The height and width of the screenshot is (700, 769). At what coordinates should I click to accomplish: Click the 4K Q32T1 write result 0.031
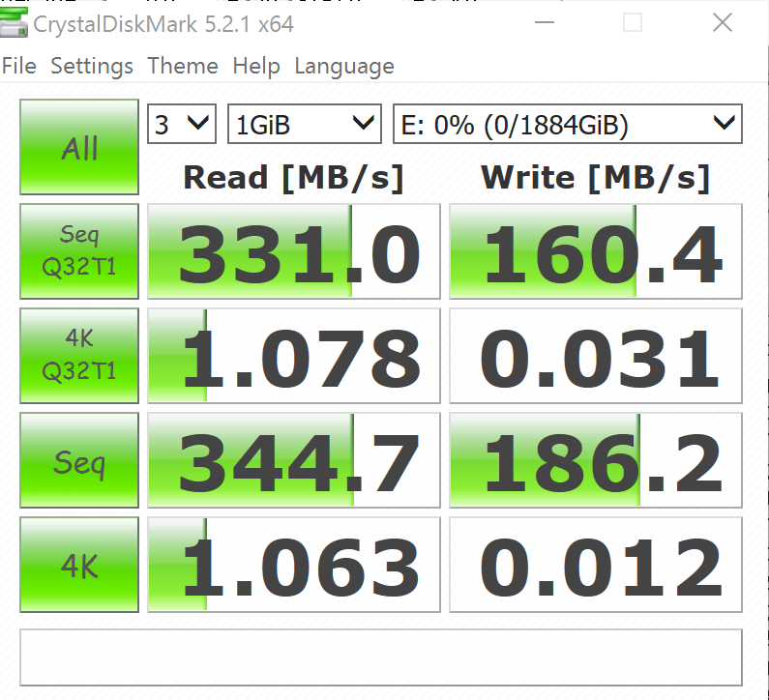[x=596, y=356]
